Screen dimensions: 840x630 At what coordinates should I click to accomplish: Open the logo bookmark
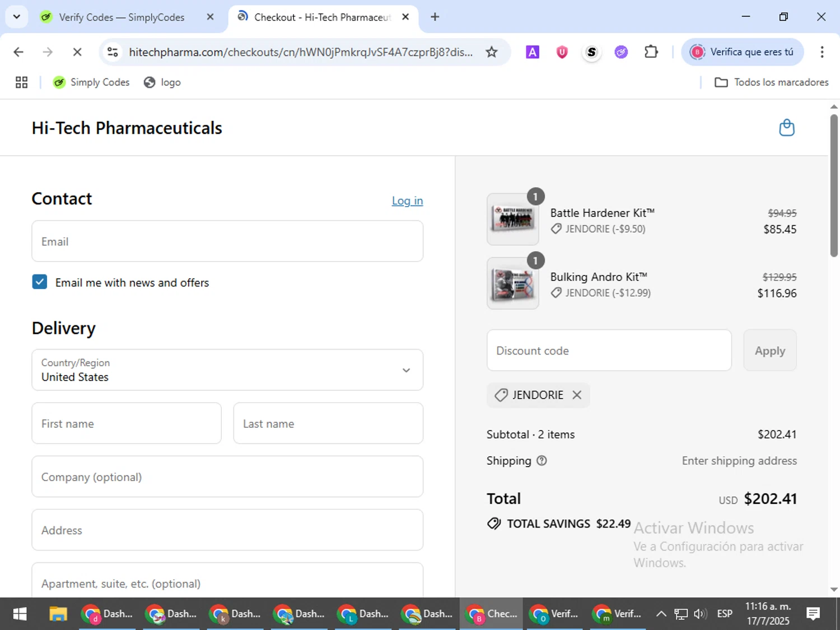[x=162, y=82]
